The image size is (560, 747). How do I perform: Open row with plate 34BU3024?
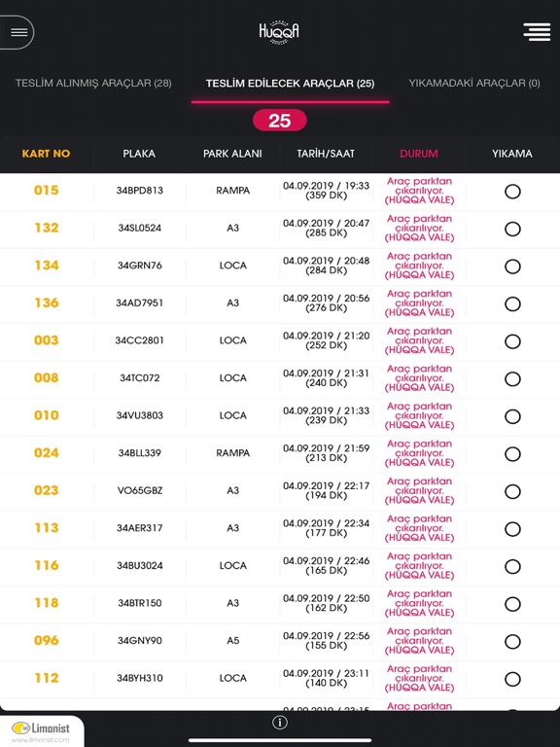(x=280, y=566)
